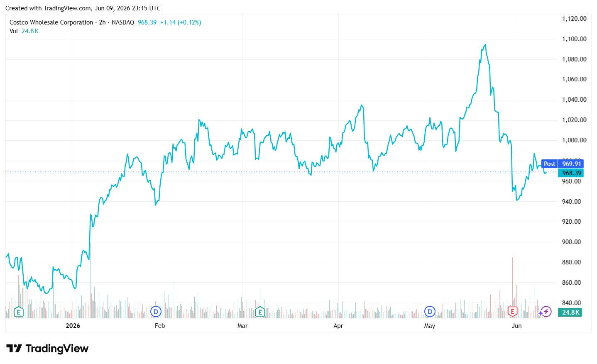Click the NASDAQ exchange label

(x=123, y=22)
